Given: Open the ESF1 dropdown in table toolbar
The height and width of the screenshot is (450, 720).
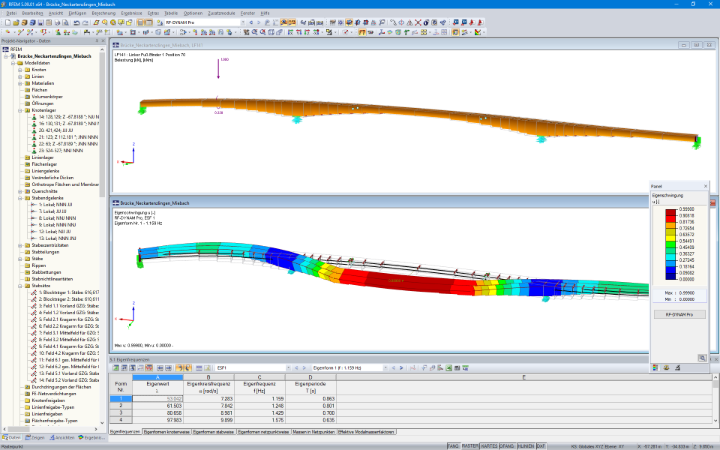Looking at the screenshot, I should click(288, 368).
